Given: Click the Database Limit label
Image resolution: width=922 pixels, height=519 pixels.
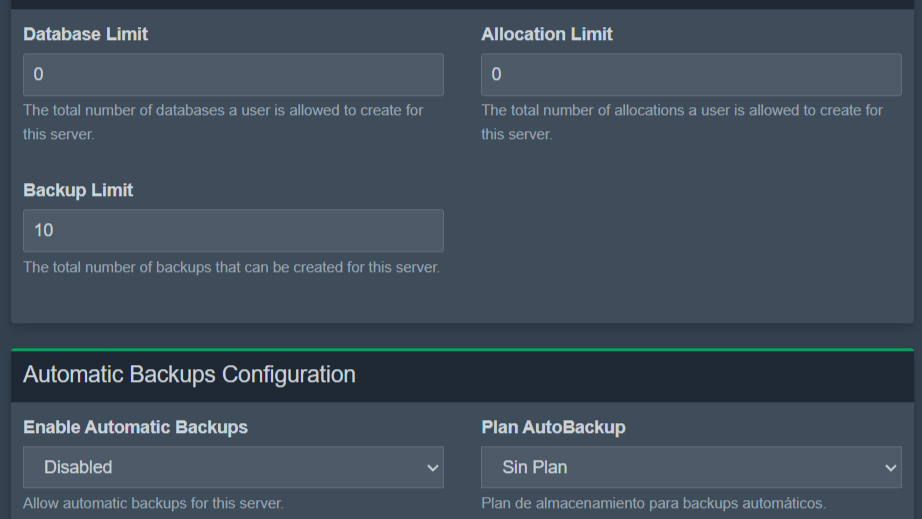Looking at the screenshot, I should tap(85, 34).
